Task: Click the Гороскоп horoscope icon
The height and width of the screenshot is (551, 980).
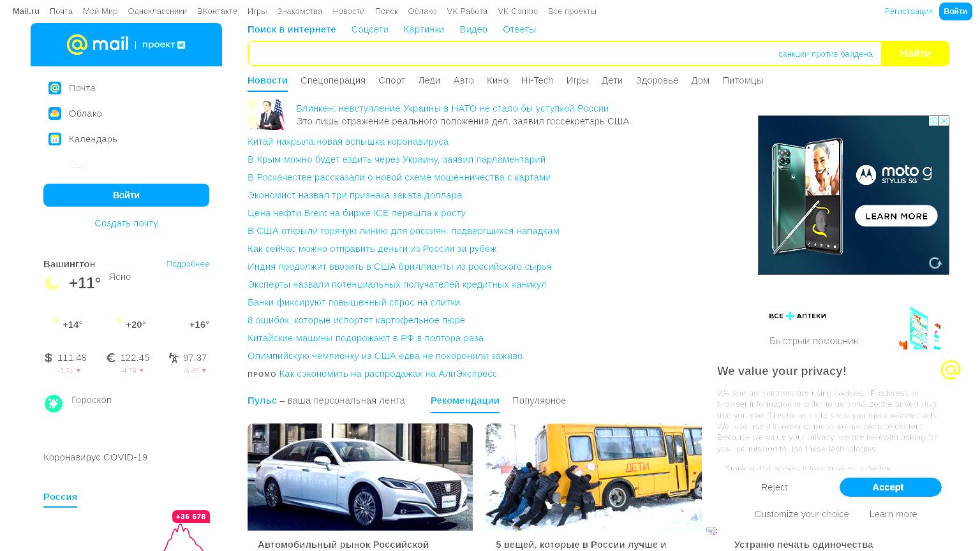Action: pos(54,403)
